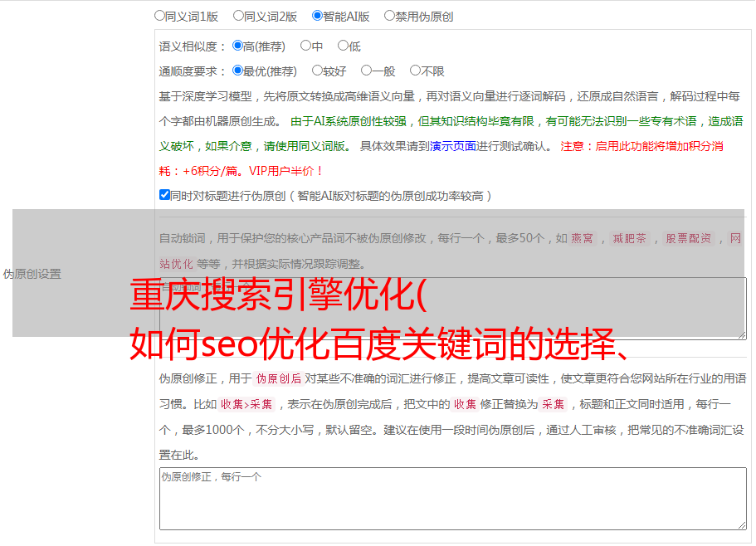Set 通顺度要求 to 不限
The width and height of the screenshot is (756, 546).
415,71
